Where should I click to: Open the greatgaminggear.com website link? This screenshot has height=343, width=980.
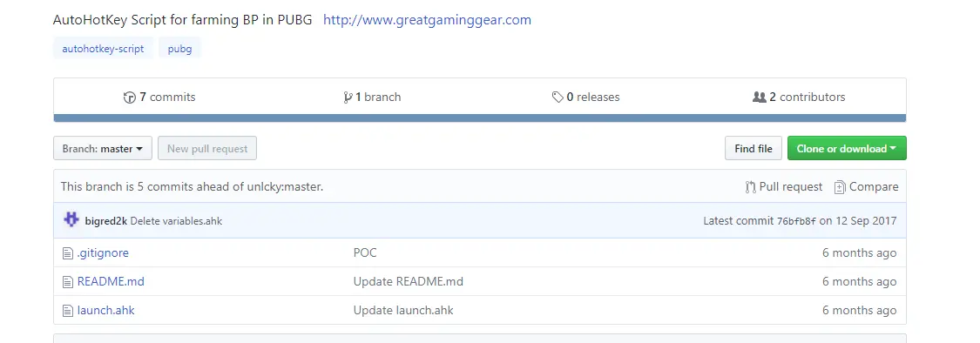(x=427, y=20)
